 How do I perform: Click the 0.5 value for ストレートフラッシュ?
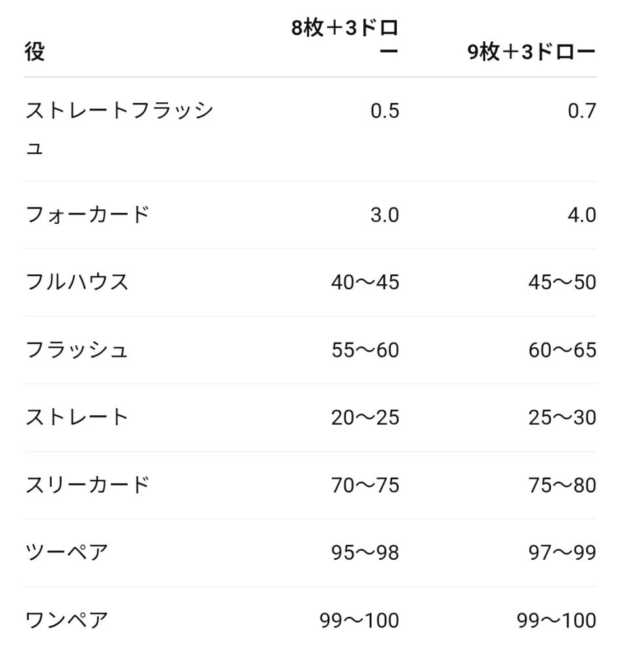384,111
